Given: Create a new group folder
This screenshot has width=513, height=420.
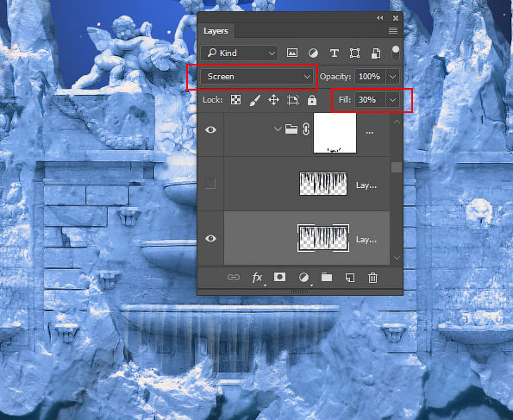Looking at the screenshot, I should tap(327, 278).
